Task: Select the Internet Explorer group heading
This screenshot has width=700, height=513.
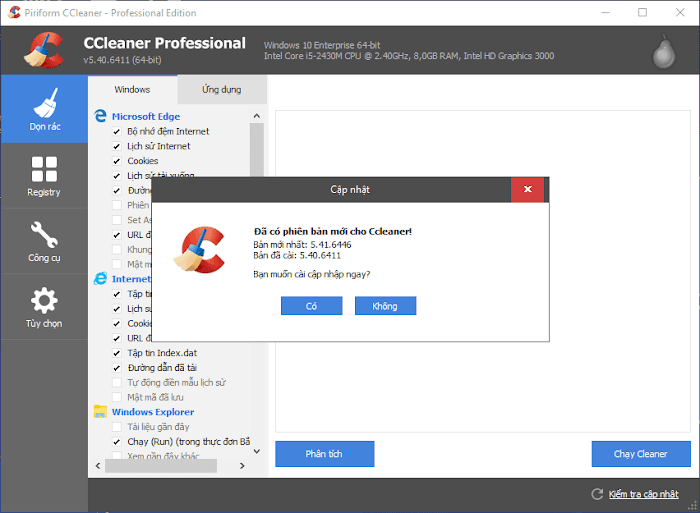Action: 131,279
